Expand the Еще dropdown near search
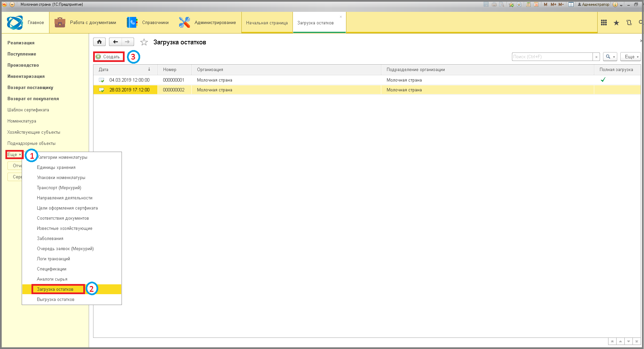The width and height of the screenshot is (644, 349). click(631, 57)
